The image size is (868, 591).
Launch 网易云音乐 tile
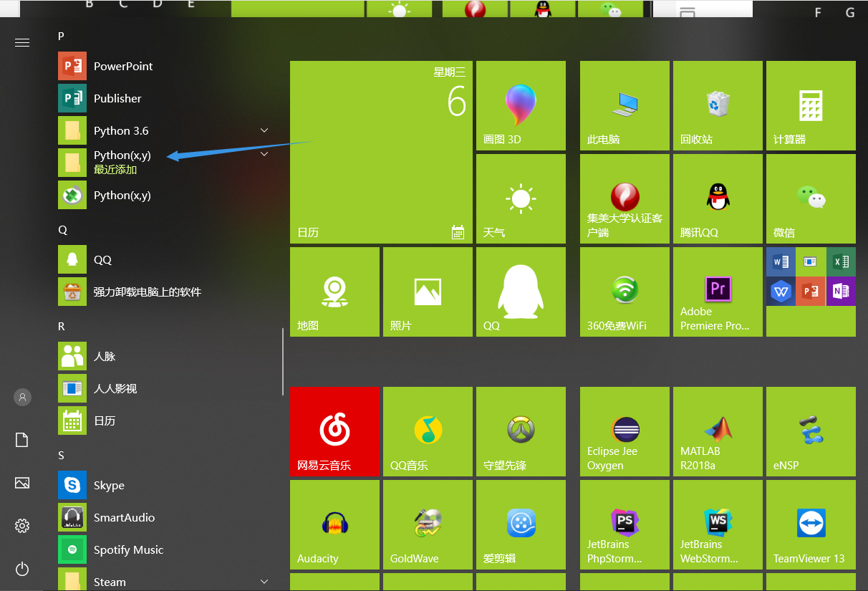(x=334, y=431)
